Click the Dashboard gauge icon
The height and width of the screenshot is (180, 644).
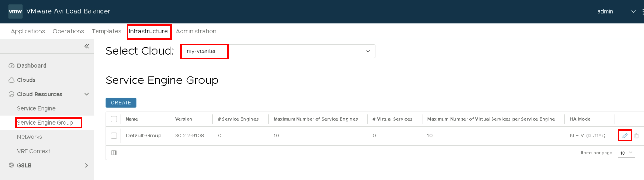pyautogui.click(x=11, y=66)
